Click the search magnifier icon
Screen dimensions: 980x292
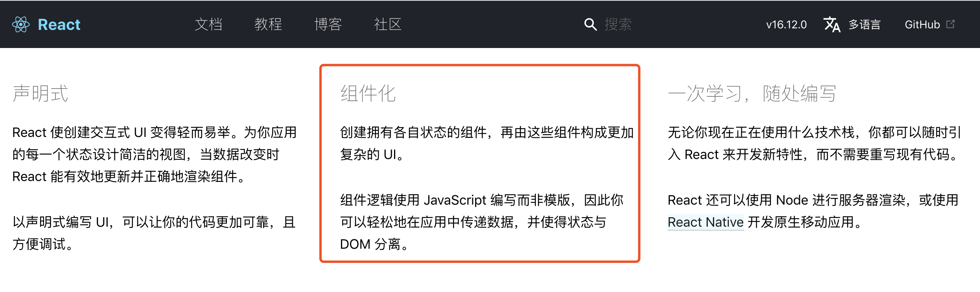tap(590, 24)
